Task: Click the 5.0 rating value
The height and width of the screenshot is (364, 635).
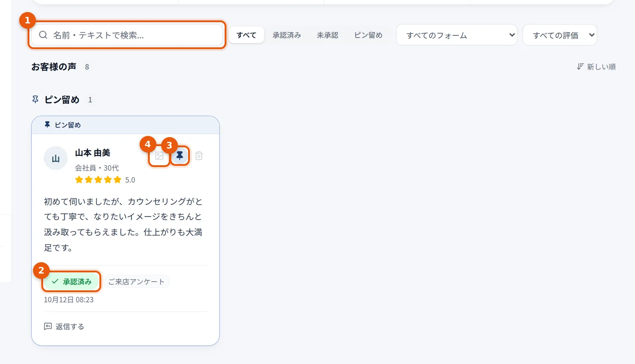Action: coord(130,180)
